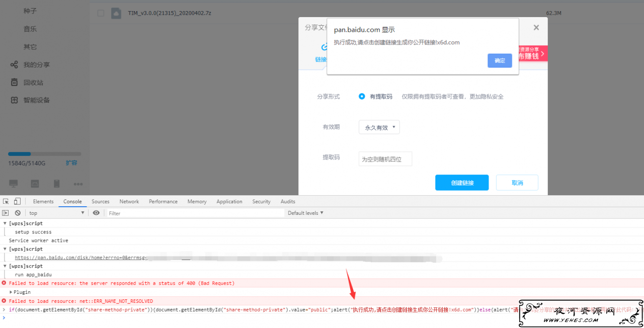Switch to the Audits tab

pos(288,201)
